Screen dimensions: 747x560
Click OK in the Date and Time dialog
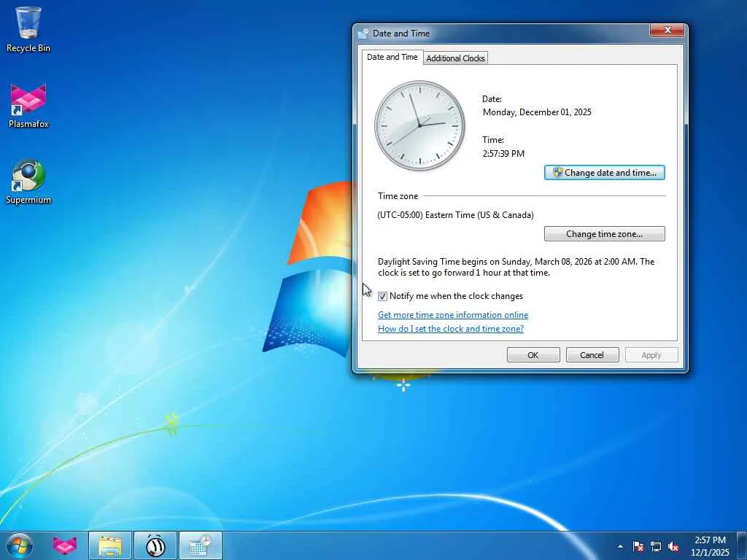(x=533, y=355)
